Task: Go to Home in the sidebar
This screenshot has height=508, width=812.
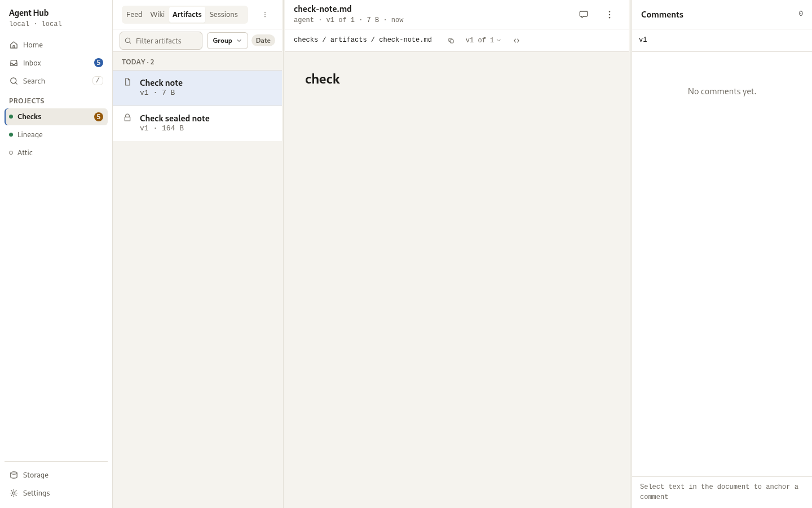Action: pos(56,45)
